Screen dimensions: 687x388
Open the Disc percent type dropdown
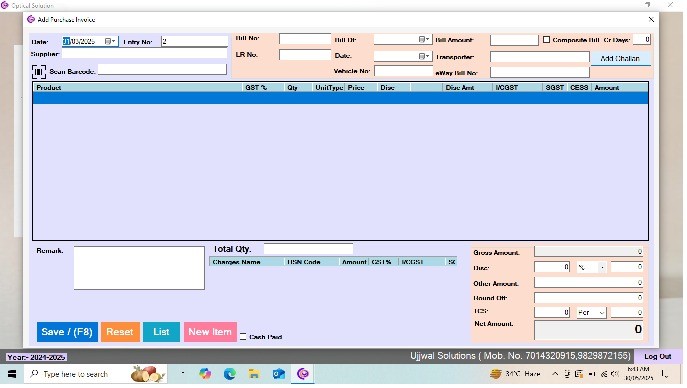[x=602, y=267]
